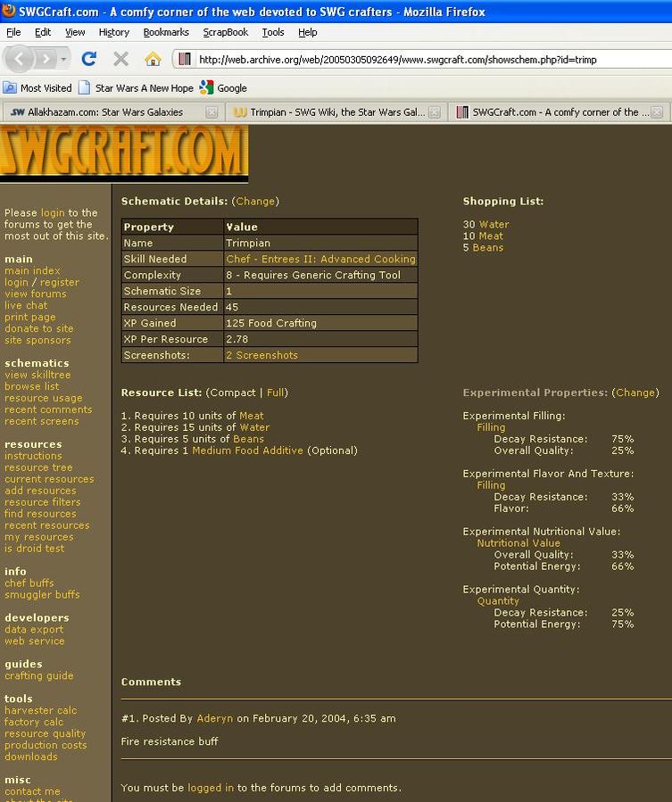Open chef buffs in sidebar

tap(29, 583)
